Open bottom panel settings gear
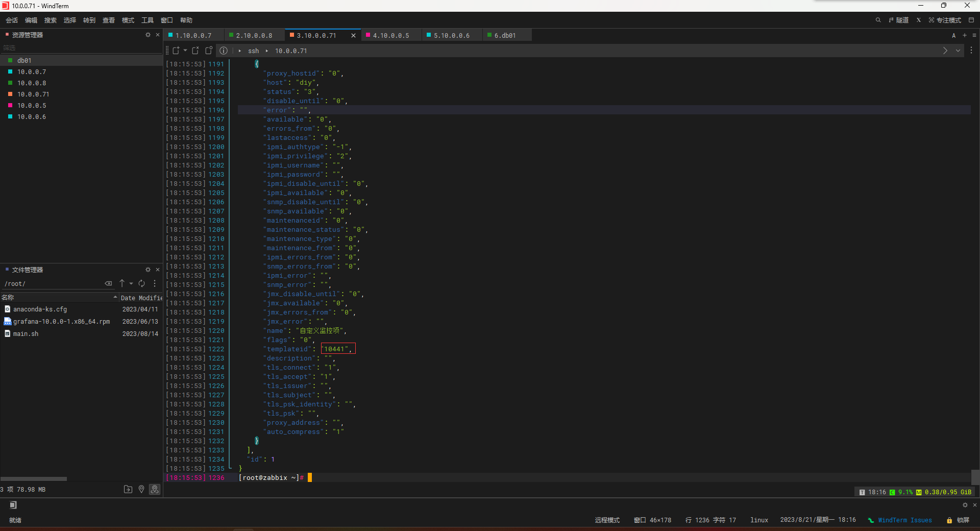Image resolution: width=980 pixels, height=531 pixels. pos(965,504)
